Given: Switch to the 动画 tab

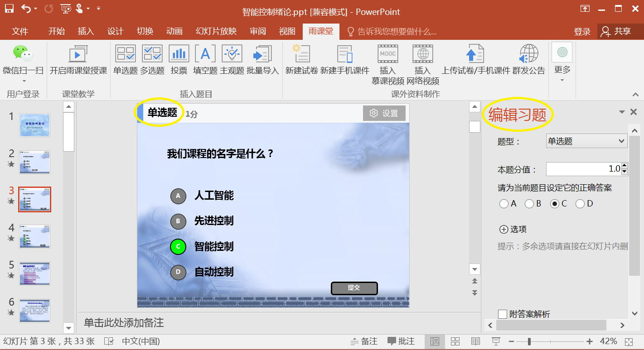Looking at the screenshot, I should coord(174,31).
